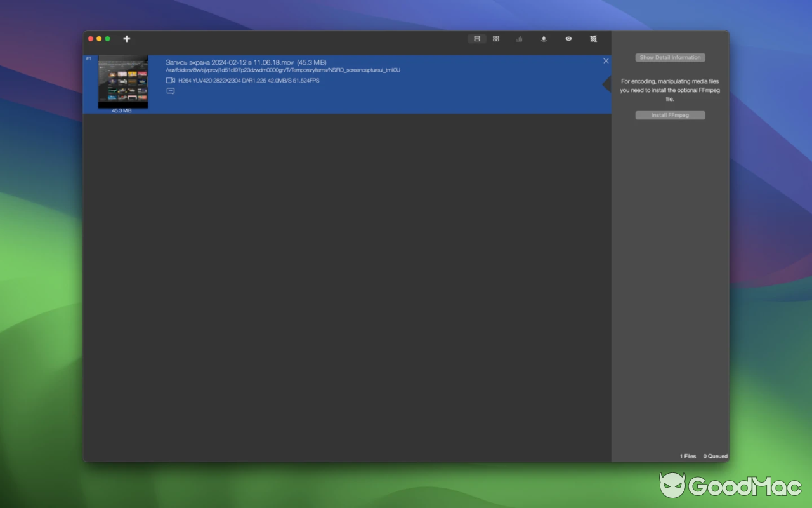Add a new file with the plus icon
This screenshot has width=812, height=508.
click(126, 39)
